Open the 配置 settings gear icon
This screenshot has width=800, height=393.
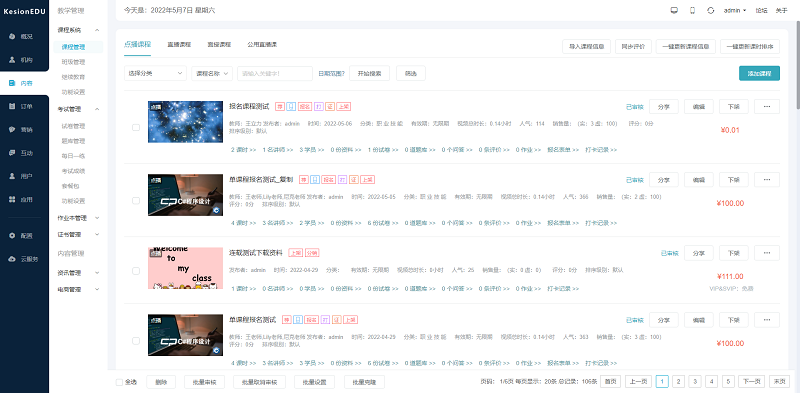tap(12, 236)
